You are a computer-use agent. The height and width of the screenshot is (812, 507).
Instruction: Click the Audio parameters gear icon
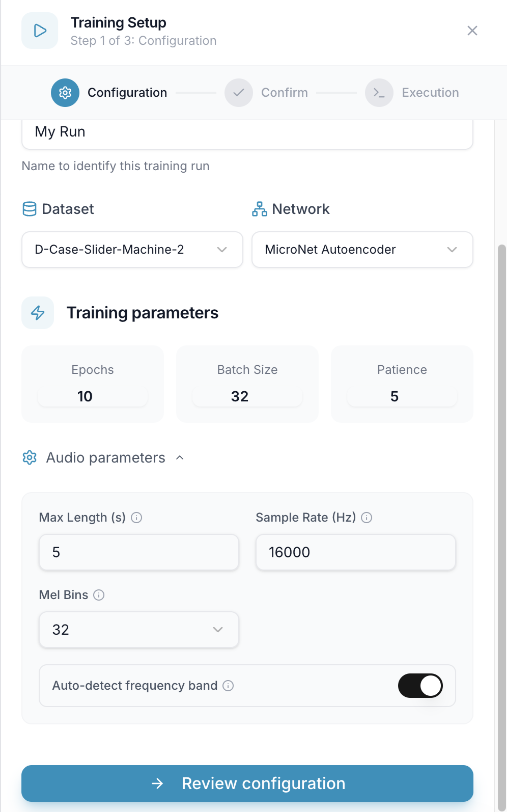[30, 457]
